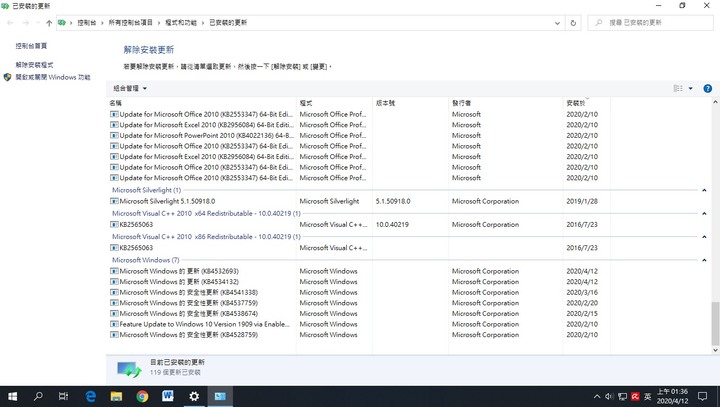Select security update KB4537759 row

coord(360,303)
